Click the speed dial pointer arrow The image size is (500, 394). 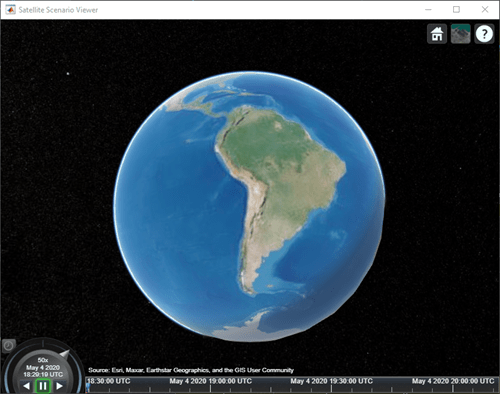coord(64,354)
